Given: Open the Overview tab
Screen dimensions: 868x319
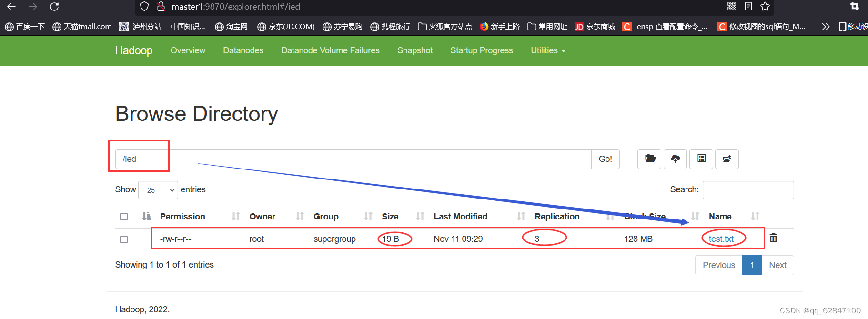Looking at the screenshot, I should pos(188,50).
